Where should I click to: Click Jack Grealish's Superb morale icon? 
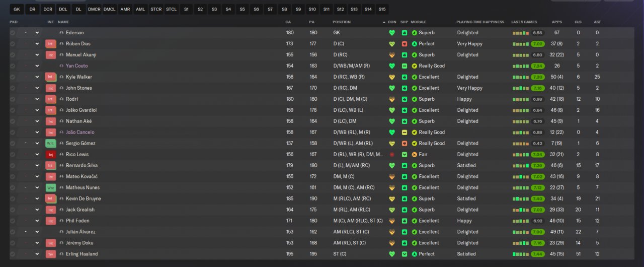point(414,210)
